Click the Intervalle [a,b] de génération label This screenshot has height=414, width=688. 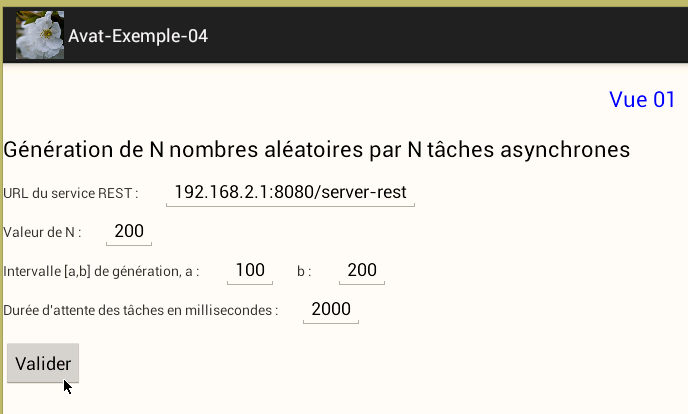tap(101, 271)
